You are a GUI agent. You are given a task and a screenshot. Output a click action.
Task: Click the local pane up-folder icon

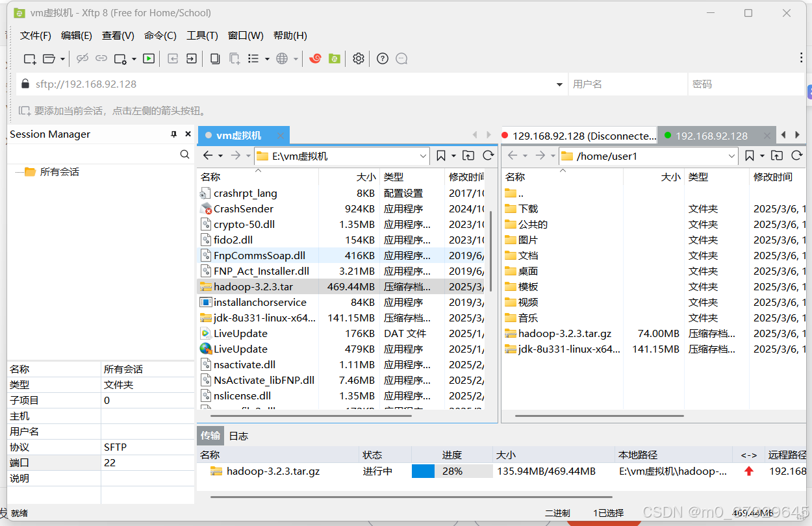tap(468, 156)
